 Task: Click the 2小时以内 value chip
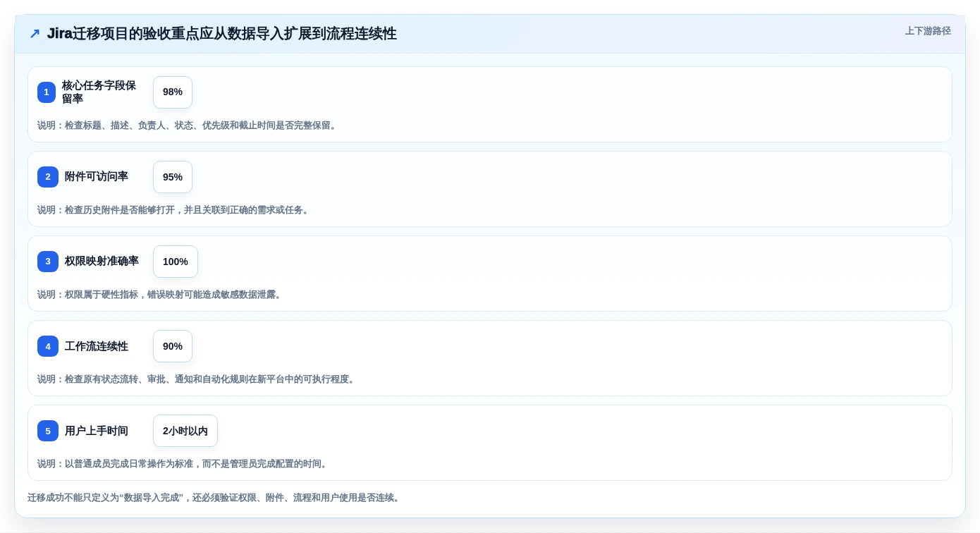tap(185, 431)
